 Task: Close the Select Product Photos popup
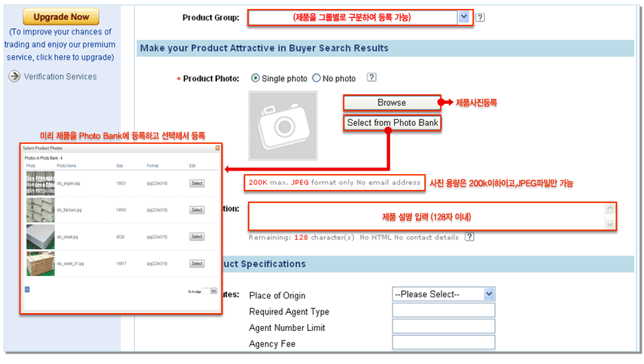(x=217, y=148)
